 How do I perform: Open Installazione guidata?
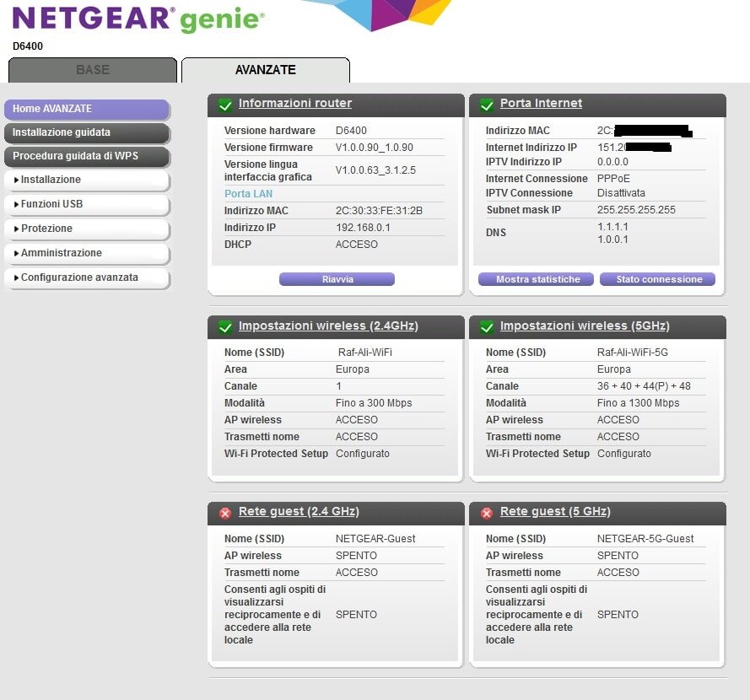coord(87,132)
